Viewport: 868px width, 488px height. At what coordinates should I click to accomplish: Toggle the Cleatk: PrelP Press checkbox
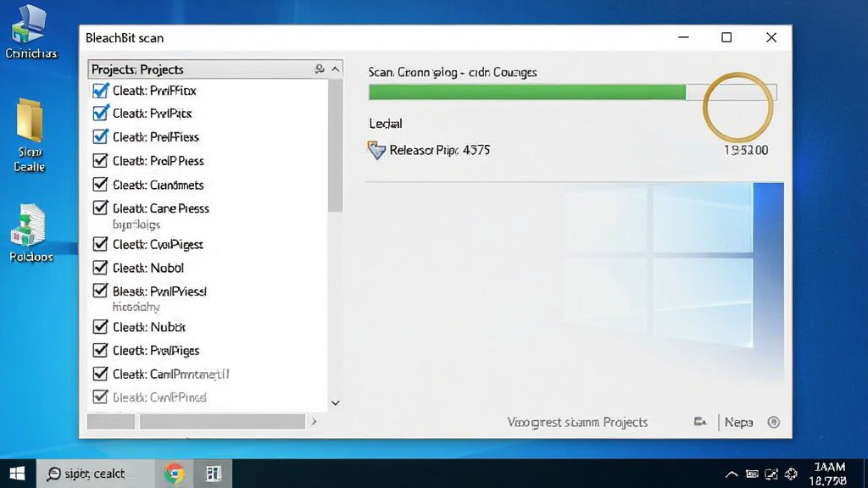click(100, 160)
